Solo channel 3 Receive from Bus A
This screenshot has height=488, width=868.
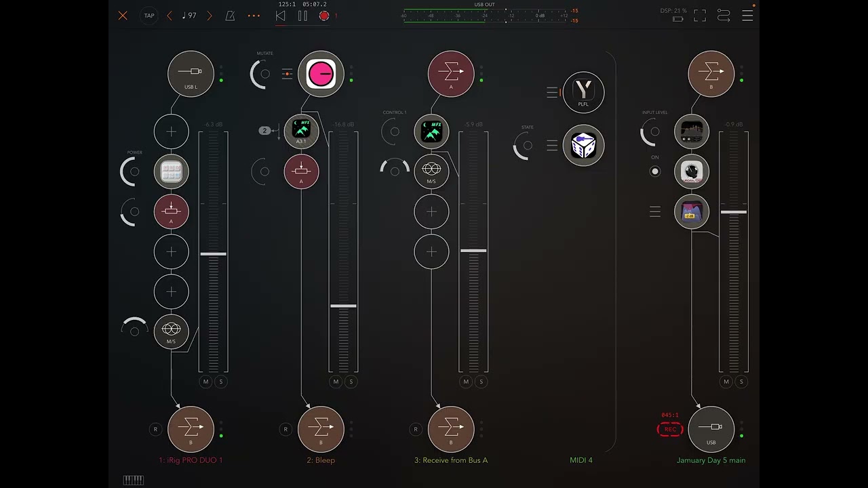(x=481, y=382)
